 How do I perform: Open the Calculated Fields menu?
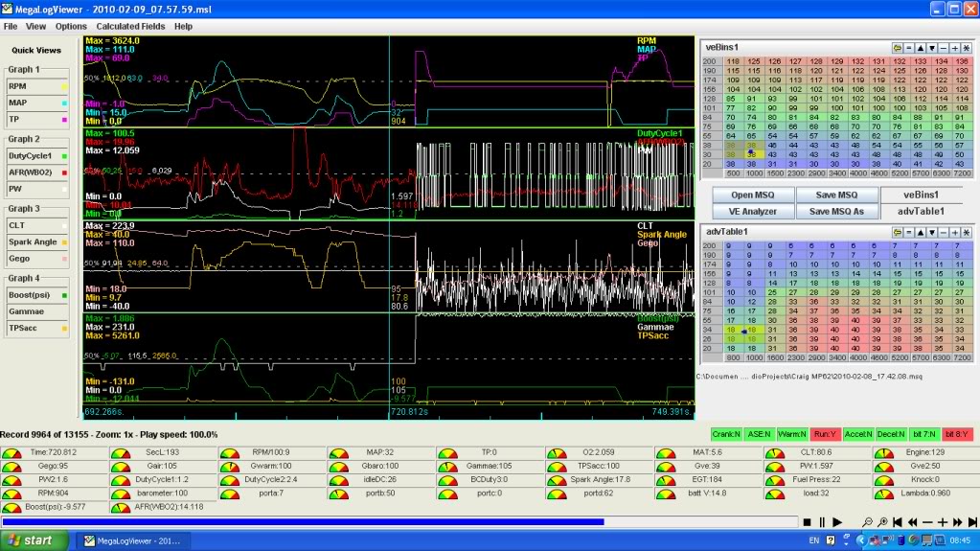click(129, 26)
